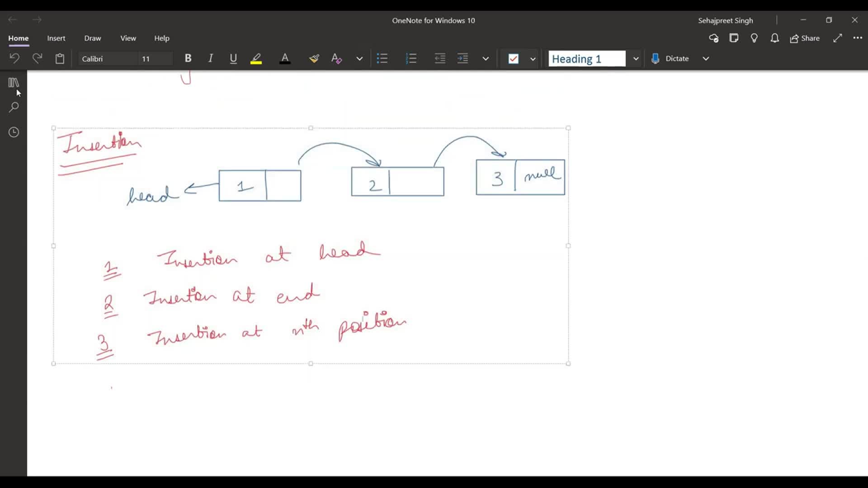
Task: Increase the paragraph indent
Action: [x=462, y=59]
